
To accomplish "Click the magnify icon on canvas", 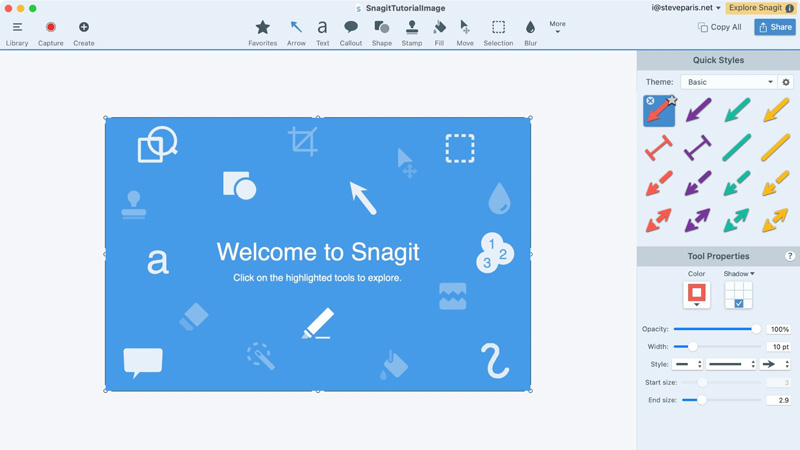I will tap(157, 144).
